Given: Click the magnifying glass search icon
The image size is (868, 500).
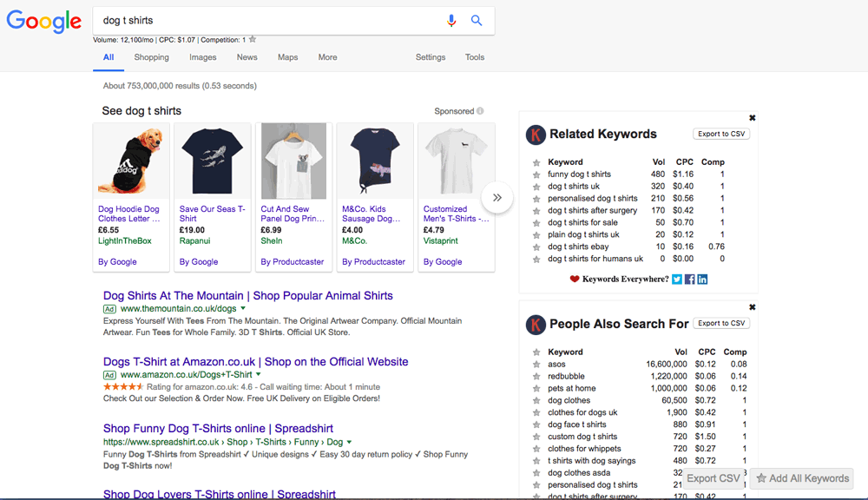Looking at the screenshot, I should [x=477, y=21].
